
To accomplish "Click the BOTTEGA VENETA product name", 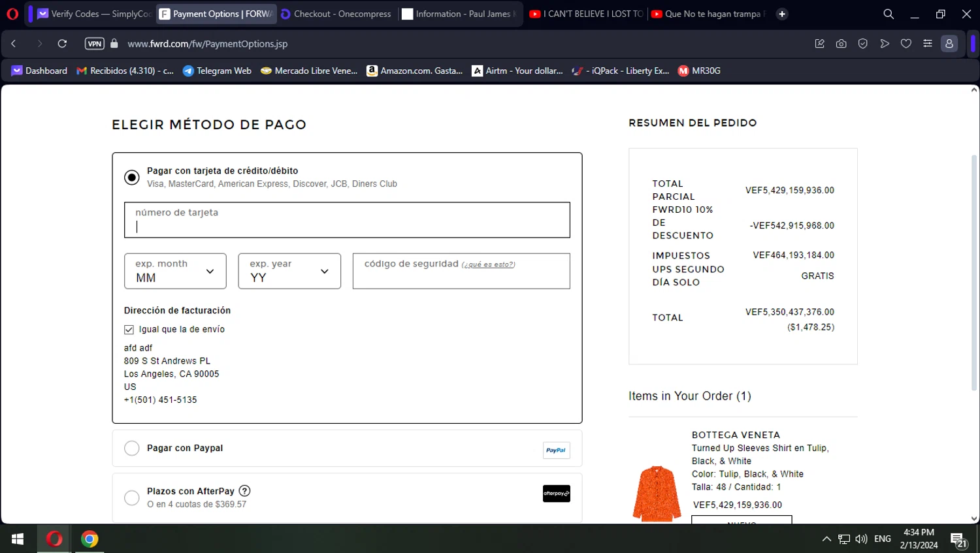I will point(736,435).
